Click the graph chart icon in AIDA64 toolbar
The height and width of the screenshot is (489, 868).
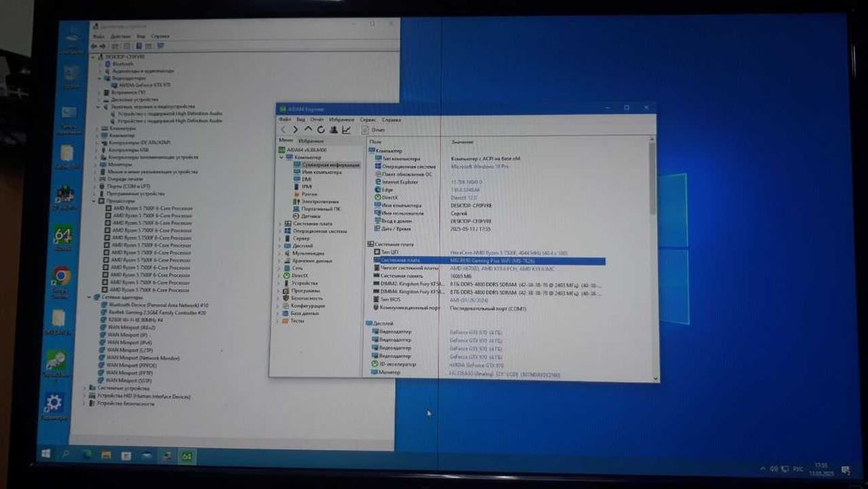click(346, 129)
